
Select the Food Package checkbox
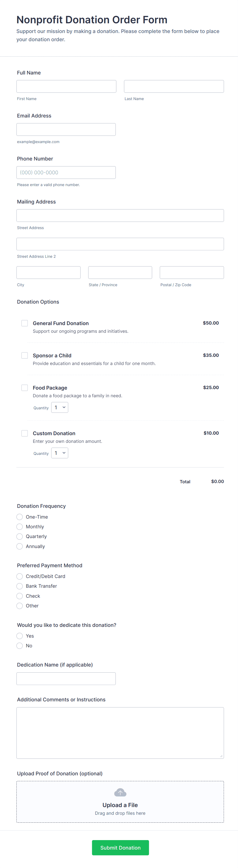[x=25, y=388]
